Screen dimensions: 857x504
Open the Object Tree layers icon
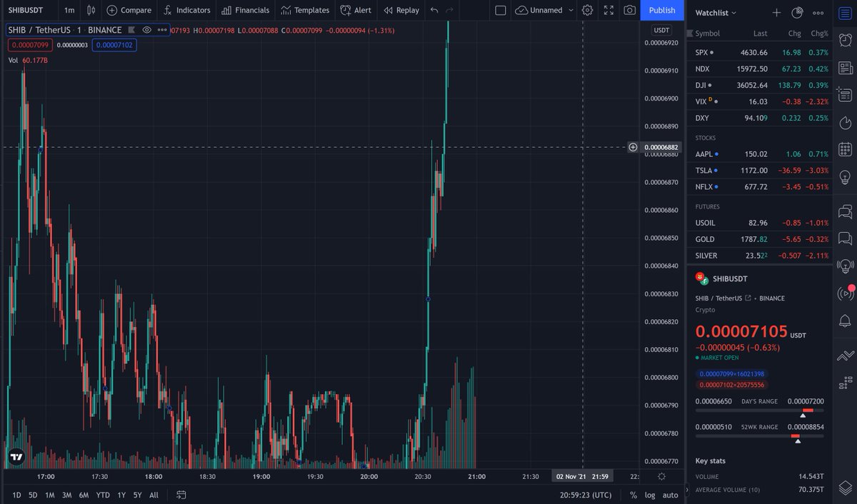(x=846, y=488)
